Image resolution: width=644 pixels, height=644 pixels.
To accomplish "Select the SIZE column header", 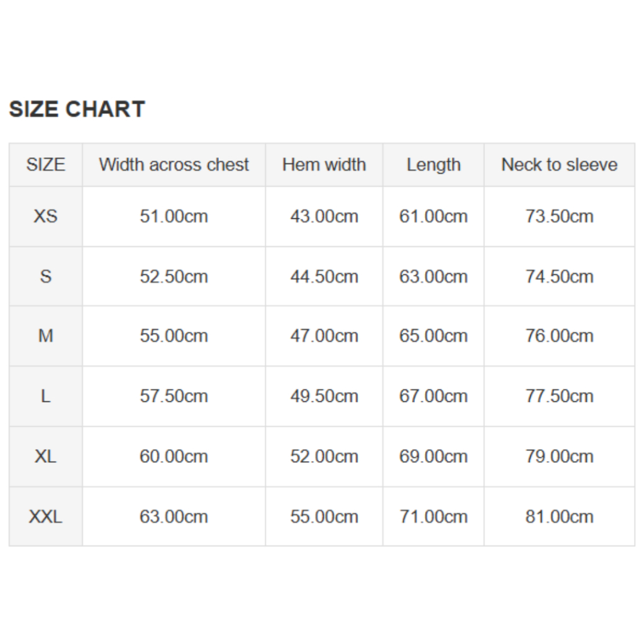I will (45, 165).
